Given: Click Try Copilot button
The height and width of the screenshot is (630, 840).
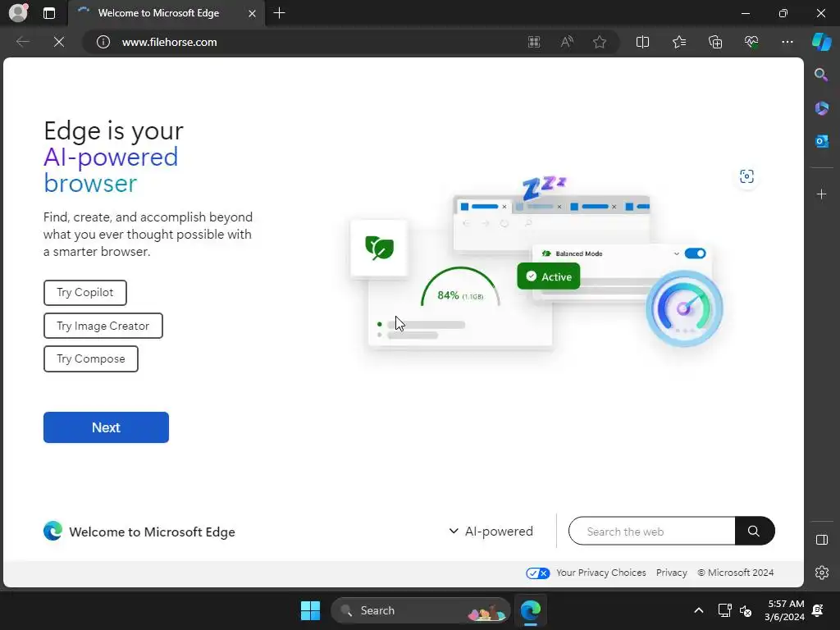Looking at the screenshot, I should click(85, 293).
